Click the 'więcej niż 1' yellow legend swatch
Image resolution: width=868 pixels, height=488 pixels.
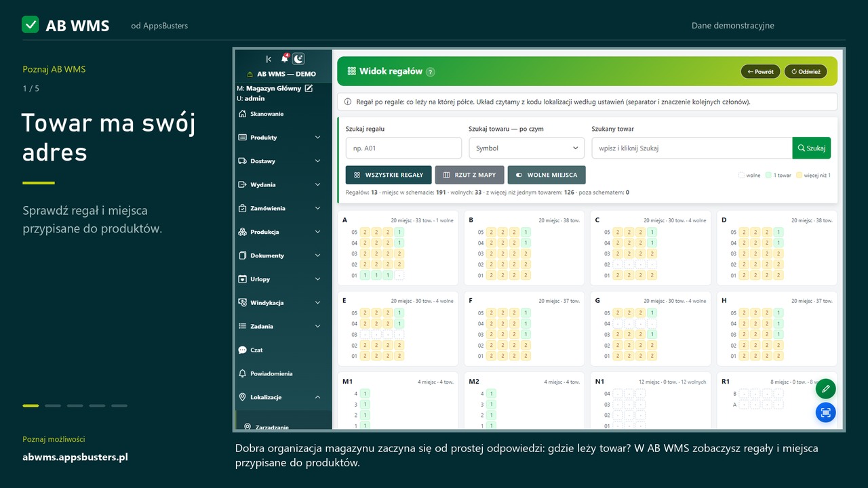pos(799,176)
